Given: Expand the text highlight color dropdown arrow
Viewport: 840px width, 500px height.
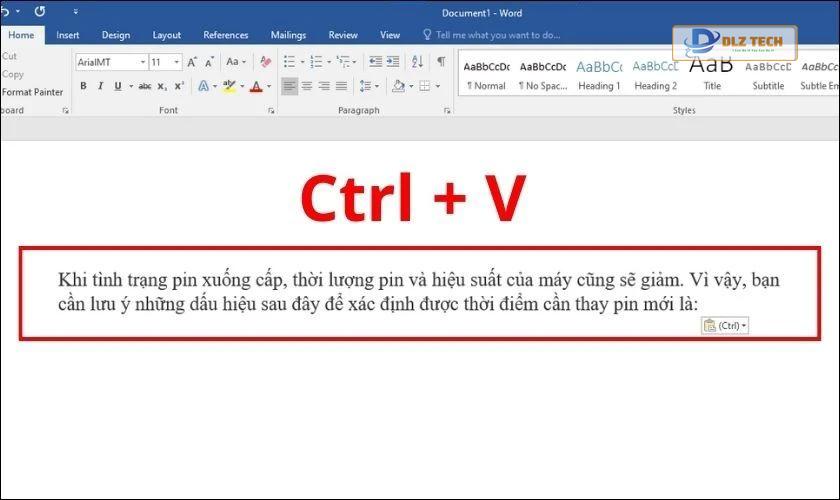Looking at the screenshot, I should click(242, 86).
